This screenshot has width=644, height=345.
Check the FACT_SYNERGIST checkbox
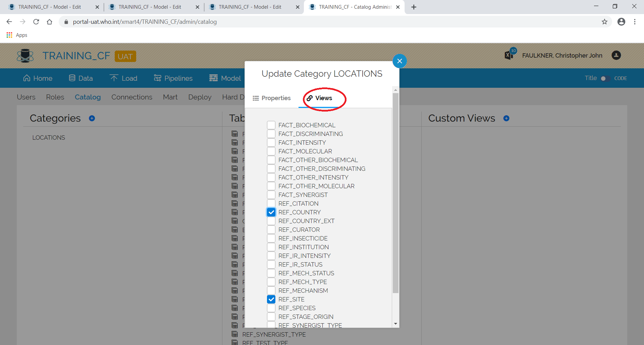[271, 195]
